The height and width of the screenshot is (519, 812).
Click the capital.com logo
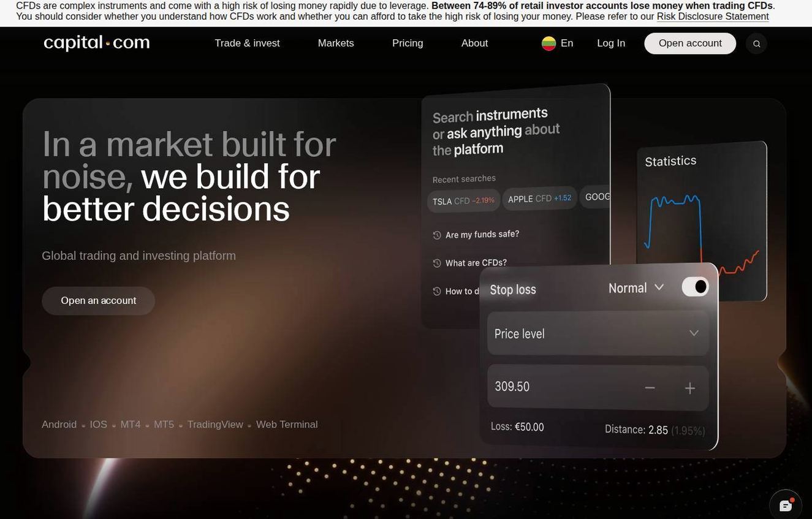(x=96, y=43)
